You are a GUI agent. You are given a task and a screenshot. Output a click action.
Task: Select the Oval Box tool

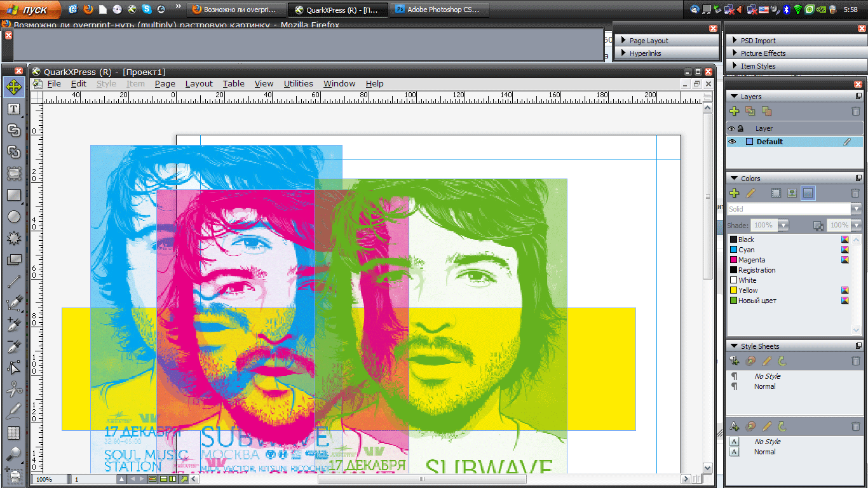click(13, 217)
